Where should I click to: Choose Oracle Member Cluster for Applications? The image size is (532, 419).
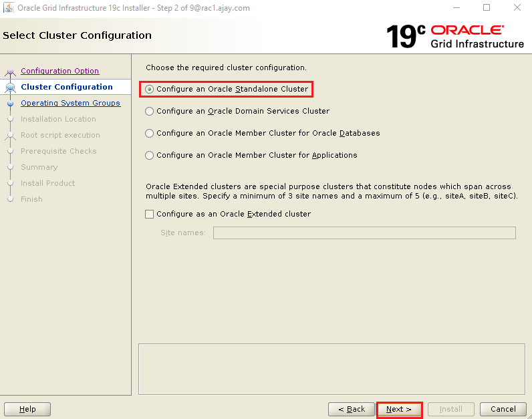tap(251, 155)
